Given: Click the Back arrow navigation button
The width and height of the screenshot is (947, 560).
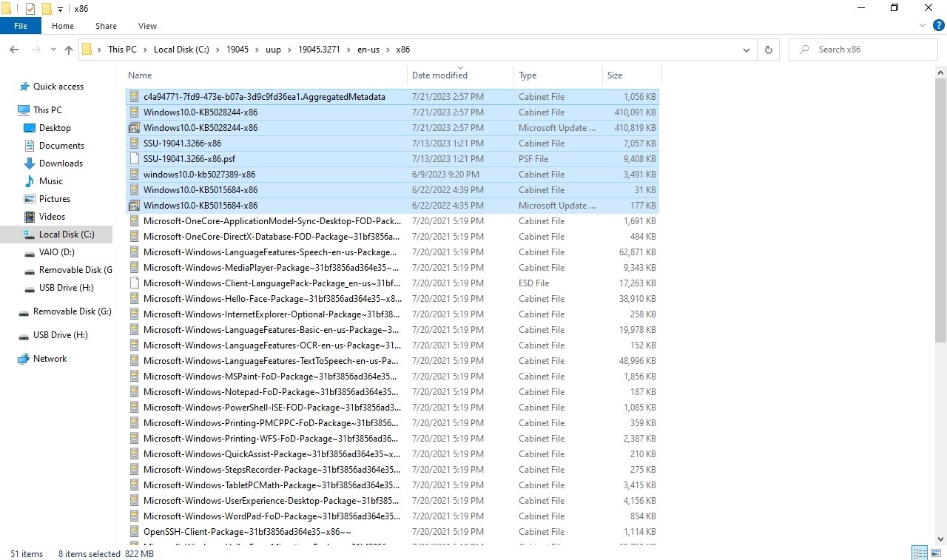Looking at the screenshot, I should 14,50.
